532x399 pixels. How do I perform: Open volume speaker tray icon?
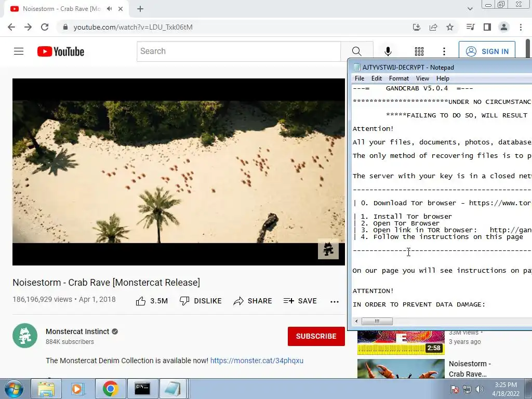pyautogui.click(x=480, y=389)
